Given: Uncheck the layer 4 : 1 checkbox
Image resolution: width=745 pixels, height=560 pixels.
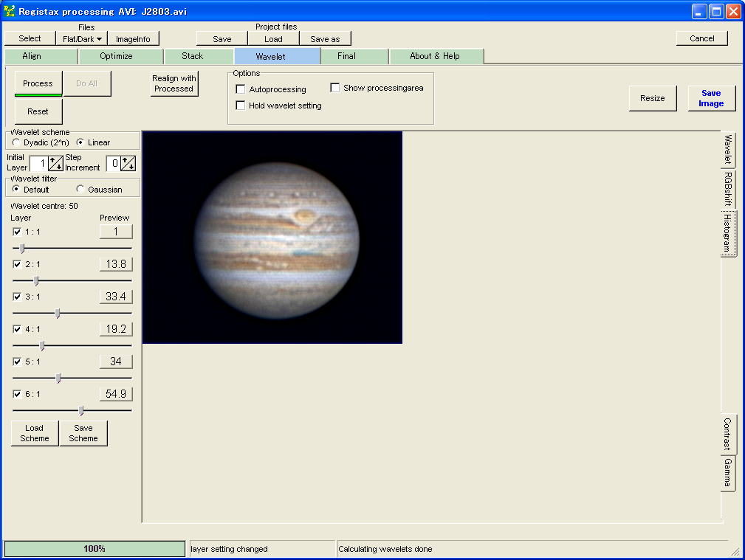Looking at the screenshot, I should pyautogui.click(x=17, y=329).
